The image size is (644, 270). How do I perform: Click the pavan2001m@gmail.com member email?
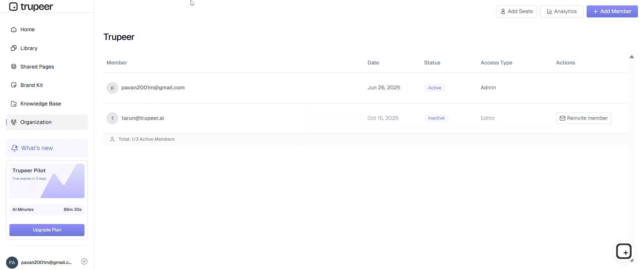tap(153, 88)
